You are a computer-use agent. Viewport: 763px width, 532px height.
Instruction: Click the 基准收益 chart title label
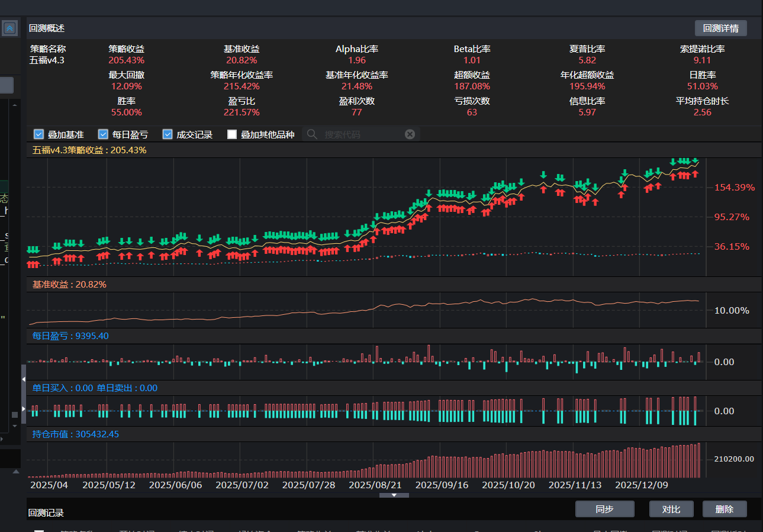point(69,284)
